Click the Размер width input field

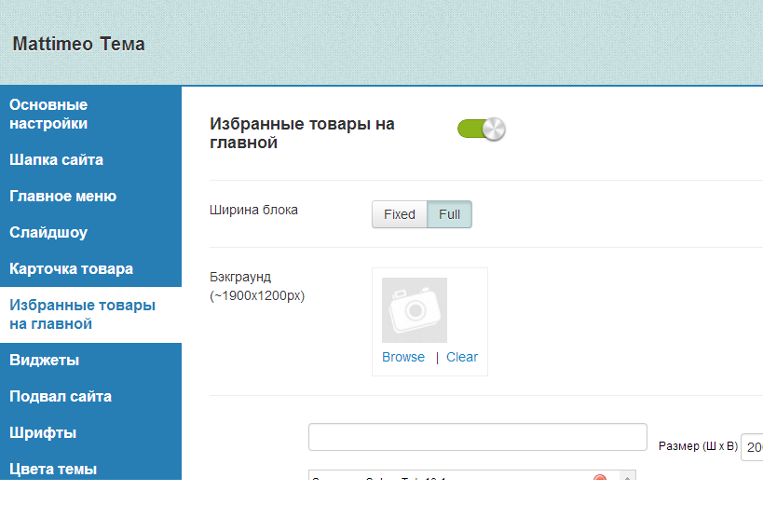pyautogui.click(x=752, y=447)
